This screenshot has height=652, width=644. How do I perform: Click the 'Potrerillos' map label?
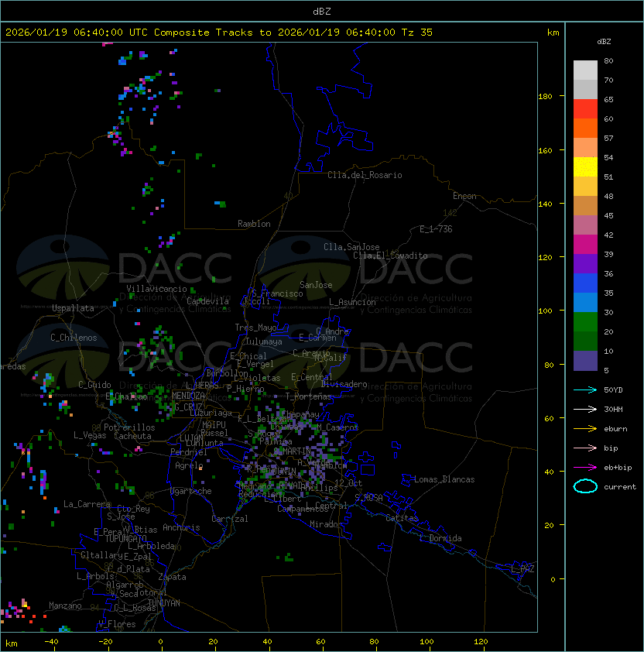pyautogui.click(x=129, y=427)
